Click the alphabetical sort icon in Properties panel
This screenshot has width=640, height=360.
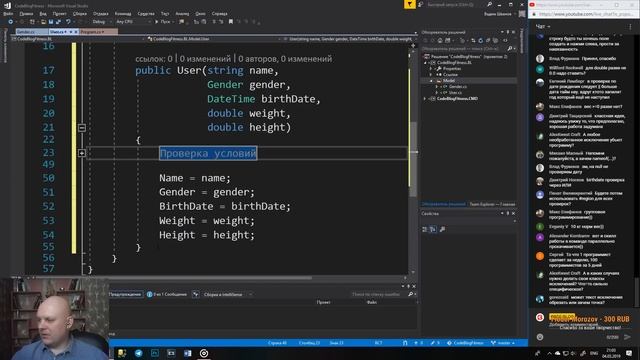pos(433,229)
